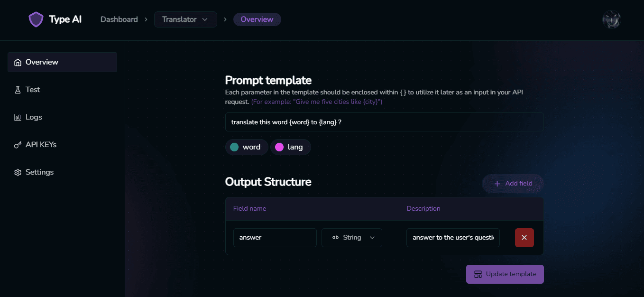The height and width of the screenshot is (297, 644).
Task: Select the Overview home icon in sidebar
Action: 18,63
